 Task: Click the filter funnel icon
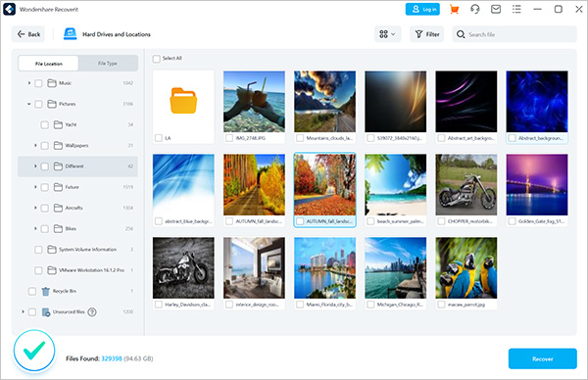(418, 34)
